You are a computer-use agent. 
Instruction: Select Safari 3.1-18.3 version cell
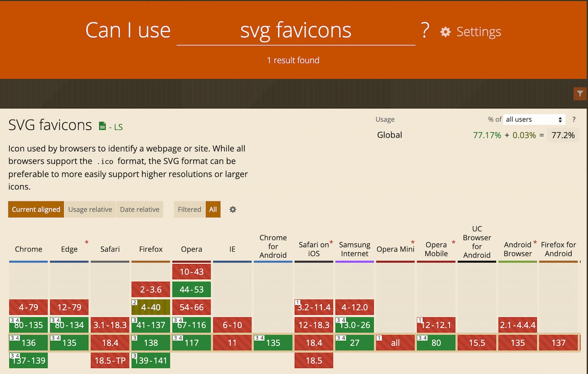click(110, 325)
